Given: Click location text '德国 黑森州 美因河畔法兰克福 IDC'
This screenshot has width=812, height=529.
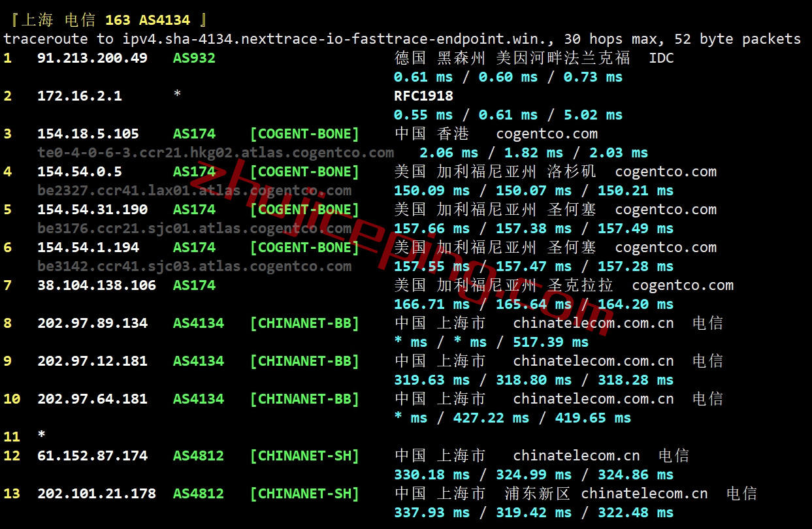Looking at the screenshot, I should pyautogui.click(x=534, y=58).
